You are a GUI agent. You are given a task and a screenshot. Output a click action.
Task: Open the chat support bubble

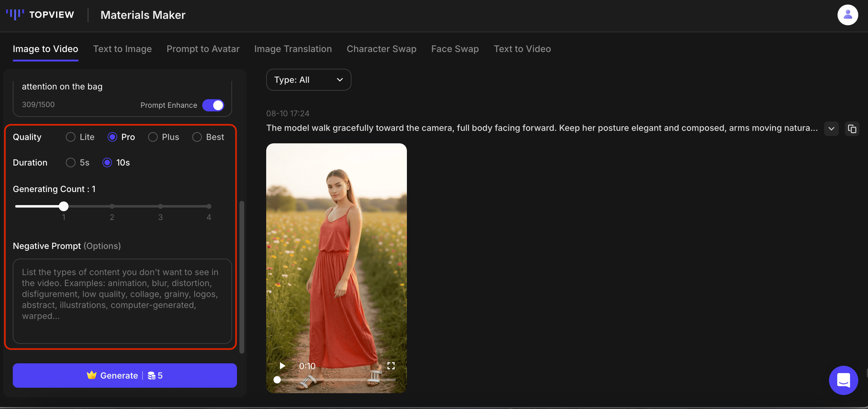843,380
